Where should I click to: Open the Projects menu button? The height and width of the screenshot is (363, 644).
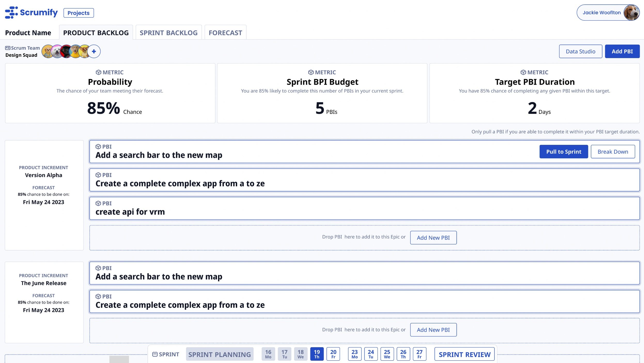(x=79, y=13)
